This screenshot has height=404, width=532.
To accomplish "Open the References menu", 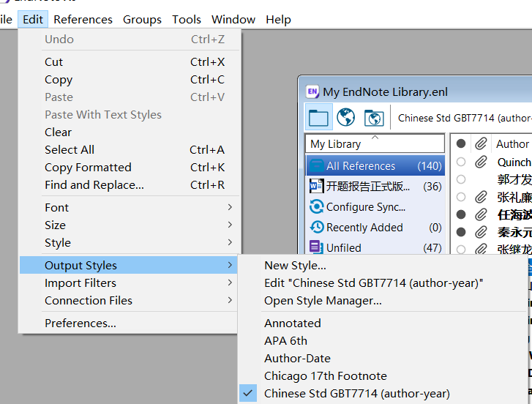I will (83, 19).
